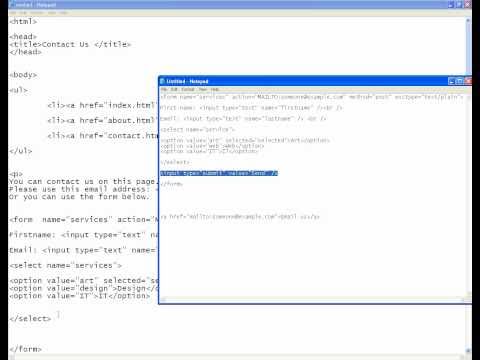Open Format menu in background Notepad window
The width and height of the screenshot is (480, 360).
(x=37, y=13)
